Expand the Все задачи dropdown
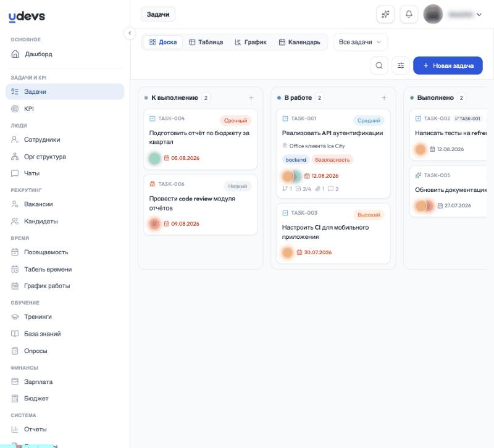This screenshot has height=448, width=494. pos(360,42)
